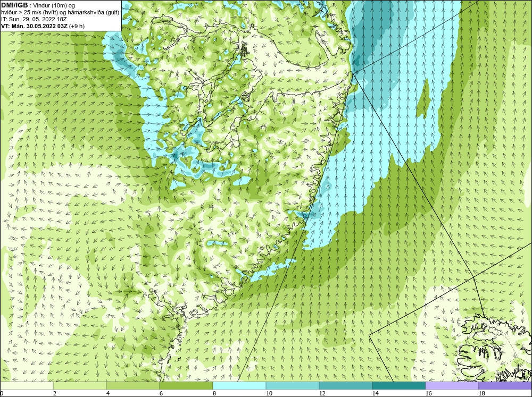
Task: Click the dark green 6–8 m/s color band
Action: tap(186, 385)
